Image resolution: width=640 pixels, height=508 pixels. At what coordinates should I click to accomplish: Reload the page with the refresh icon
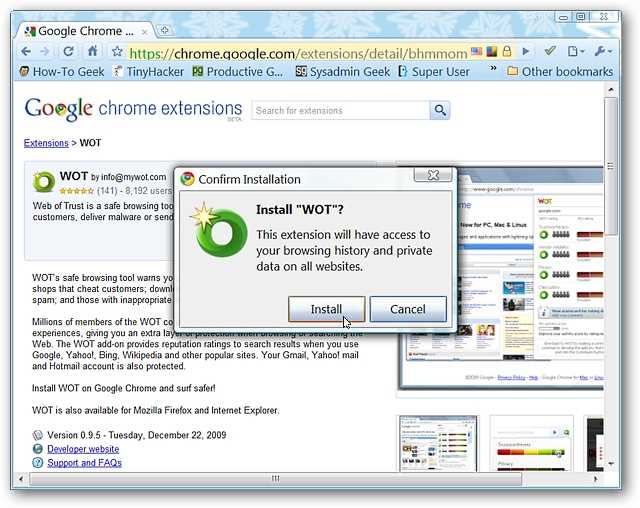pyautogui.click(x=69, y=51)
